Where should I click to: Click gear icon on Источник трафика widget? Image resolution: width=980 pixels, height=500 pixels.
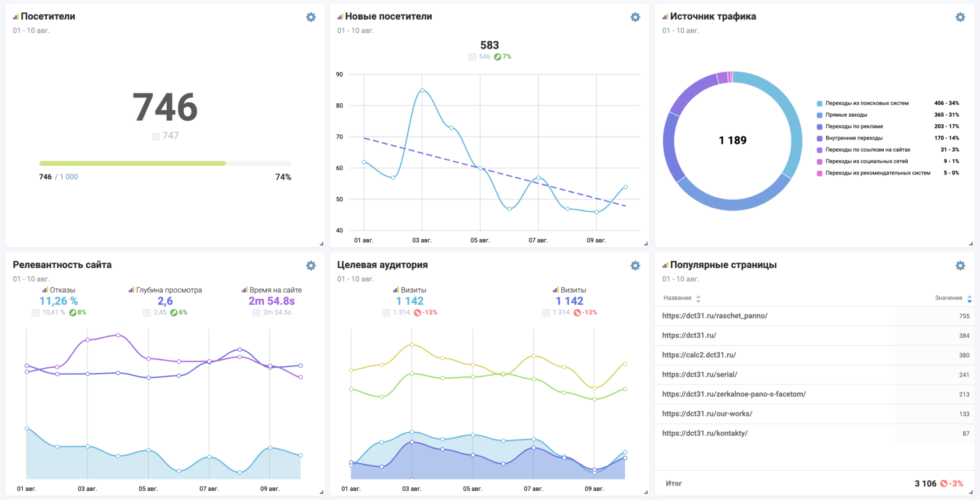[960, 18]
